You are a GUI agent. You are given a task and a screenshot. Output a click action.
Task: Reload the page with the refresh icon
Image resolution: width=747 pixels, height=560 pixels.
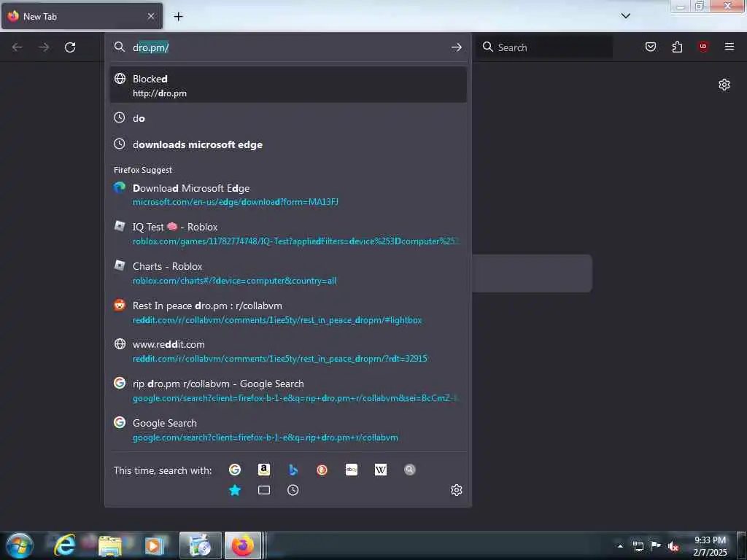point(70,47)
